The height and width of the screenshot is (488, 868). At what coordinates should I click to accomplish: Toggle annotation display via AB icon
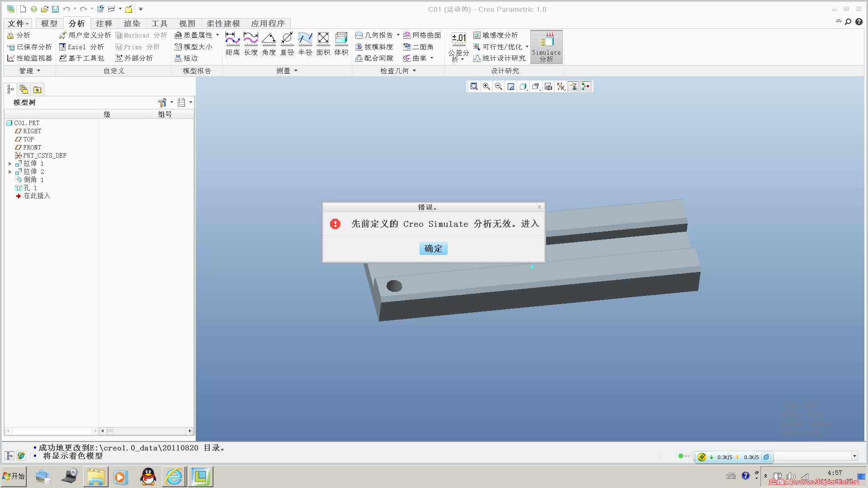coord(536,86)
